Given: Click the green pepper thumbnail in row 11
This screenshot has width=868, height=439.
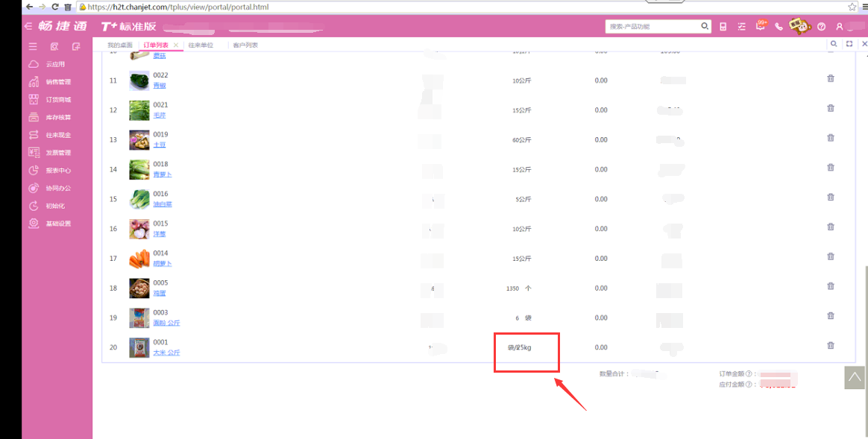Looking at the screenshot, I should click(139, 80).
